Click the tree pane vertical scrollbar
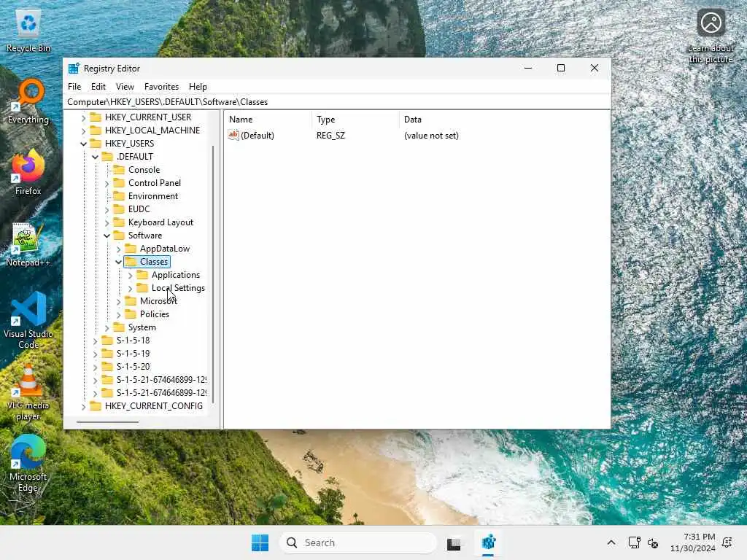 click(x=213, y=274)
